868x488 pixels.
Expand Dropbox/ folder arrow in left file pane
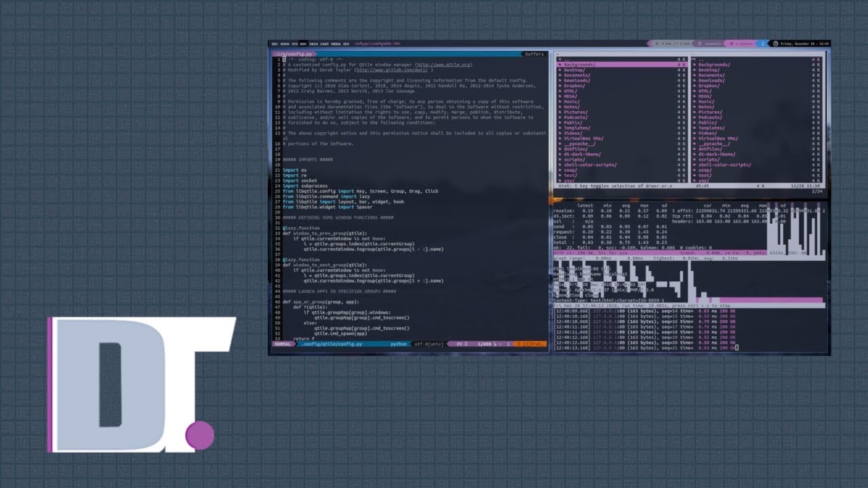(560, 86)
